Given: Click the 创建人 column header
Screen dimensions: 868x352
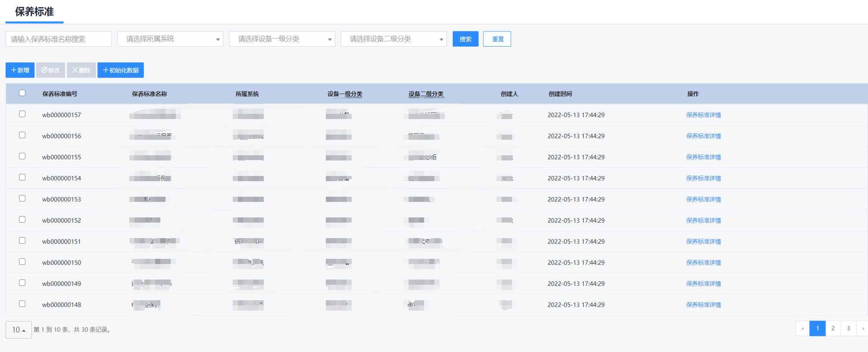Looking at the screenshot, I should pos(509,94).
